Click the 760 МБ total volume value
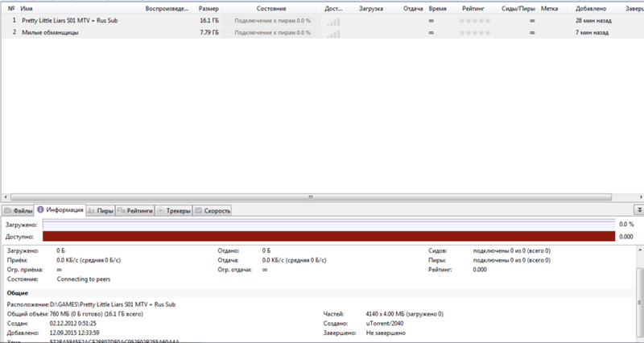Image resolution: width=644 pixels, height=343 pixels. 96,314
